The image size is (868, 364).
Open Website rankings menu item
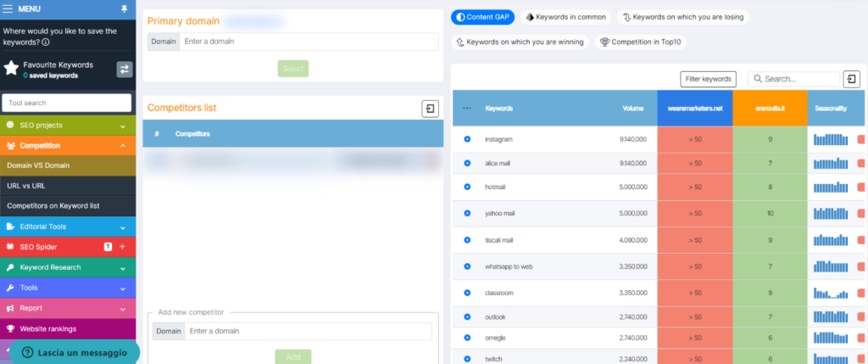tap(68, 328)
